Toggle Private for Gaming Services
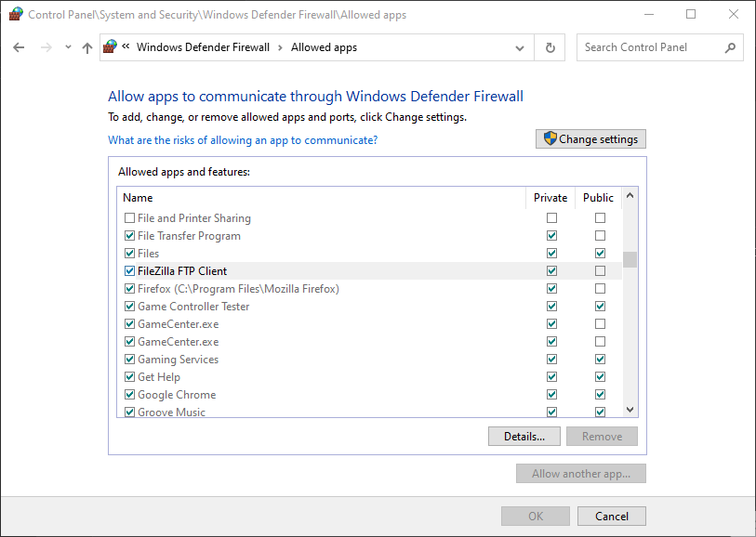 pyautogui.click(x=551, y=360)
